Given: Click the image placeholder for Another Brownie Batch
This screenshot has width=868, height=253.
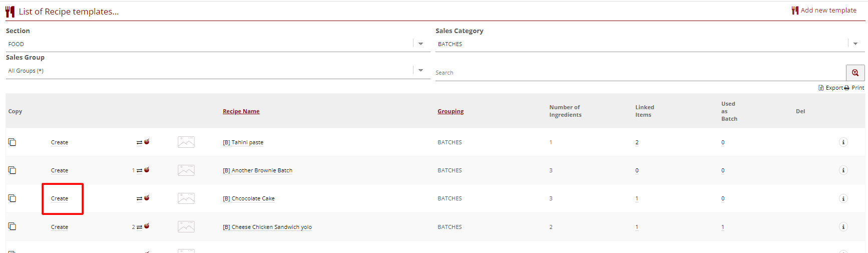Looking at the screenshot, I should [186, 170].
